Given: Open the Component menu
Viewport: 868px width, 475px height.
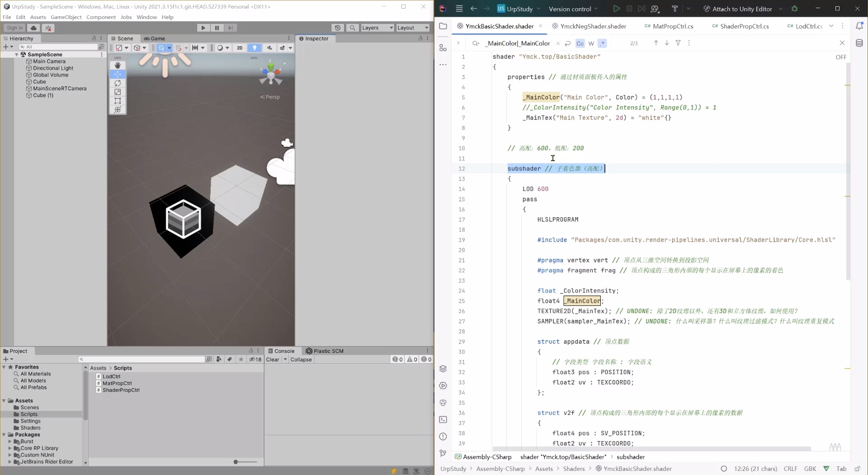Looking at the screenshot, I should coord(101,17).
